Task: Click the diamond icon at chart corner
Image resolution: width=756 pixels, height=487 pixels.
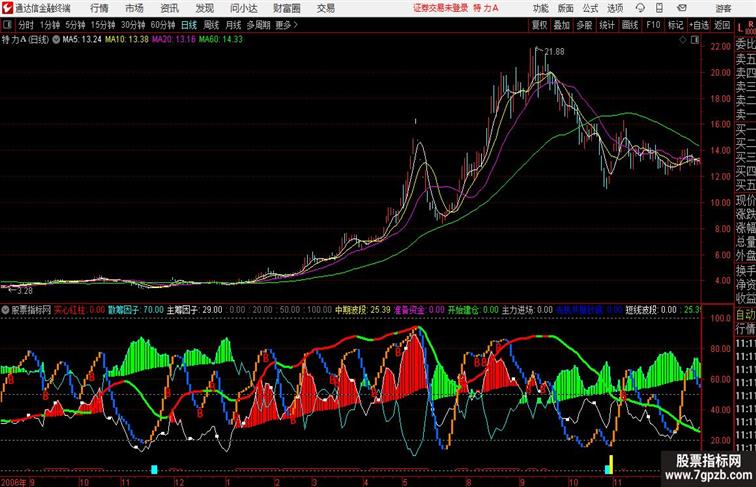Action: pyautogui.click(x=683, y=40)
